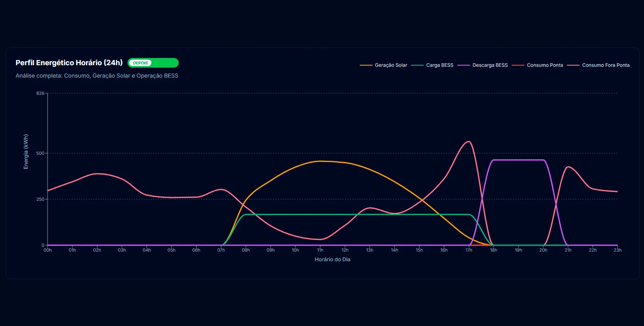Click the purple line swatch in the legend
Image resolution: width=644 pixels, height=326 pixels.
[x=463, y=65]
